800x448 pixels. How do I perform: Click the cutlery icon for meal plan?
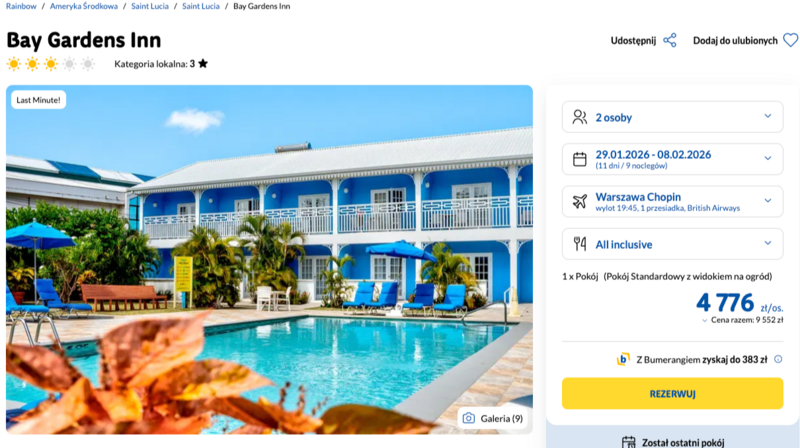click(x=579, y=243)
